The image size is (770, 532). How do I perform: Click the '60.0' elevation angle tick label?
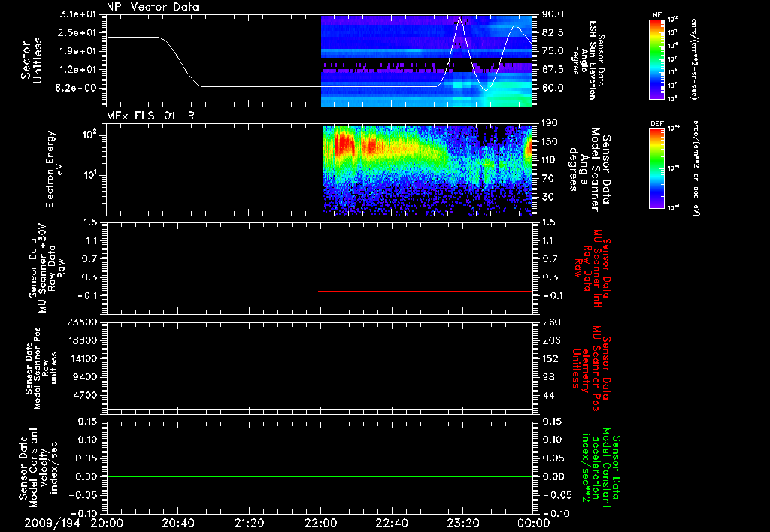[x=553, y=89]
